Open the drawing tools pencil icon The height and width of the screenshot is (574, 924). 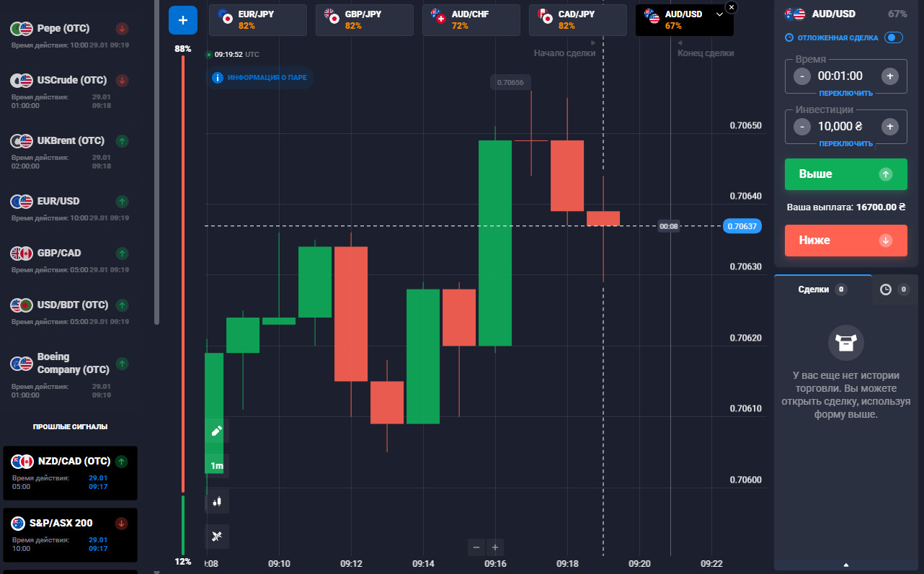pos(217,431)
